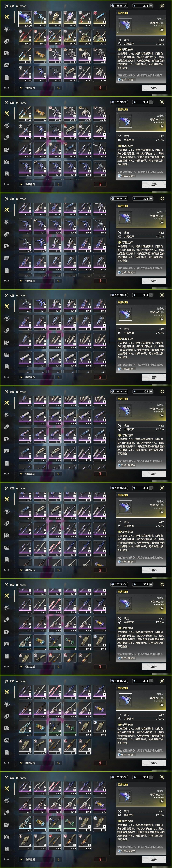Toggle the sort order arrows in topmost panel
This screenshot has height=868, width=172.
click(x=58, y=88)
